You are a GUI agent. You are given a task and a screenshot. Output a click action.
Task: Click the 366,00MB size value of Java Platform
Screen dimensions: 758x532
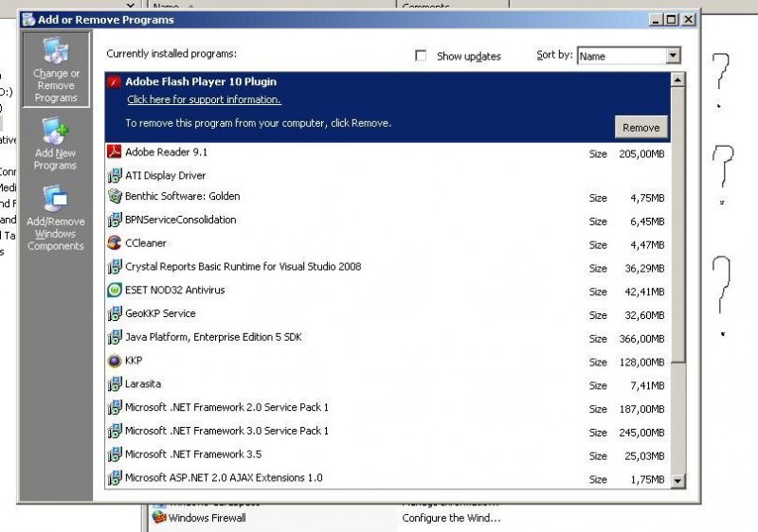click(x=641, y=339)
